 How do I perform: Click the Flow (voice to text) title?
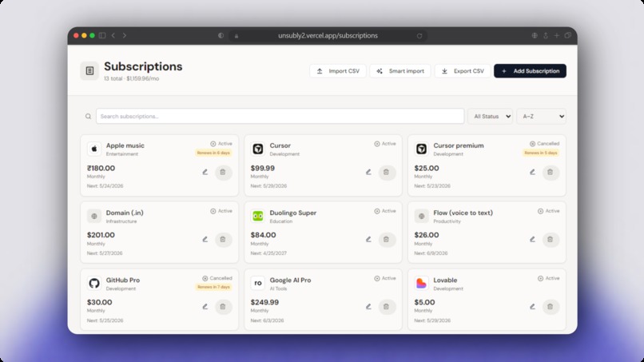(x=463, y=213)
